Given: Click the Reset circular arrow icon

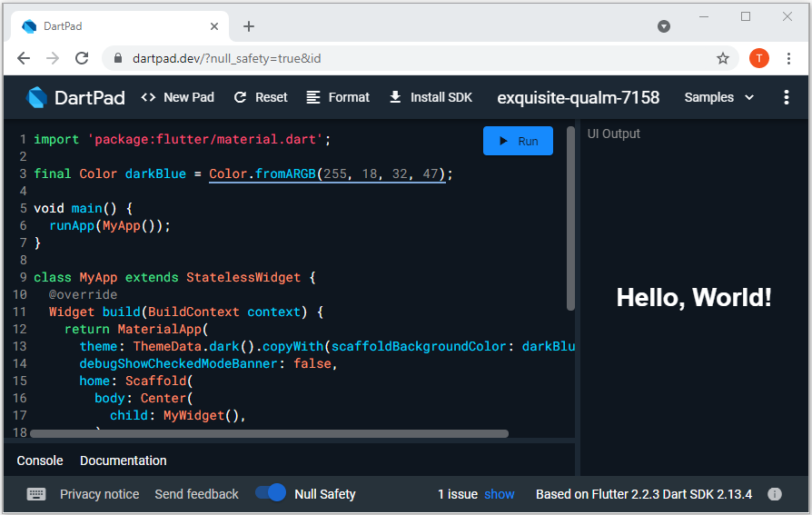Looking at the screenshot, I should (x=240, y=97).
